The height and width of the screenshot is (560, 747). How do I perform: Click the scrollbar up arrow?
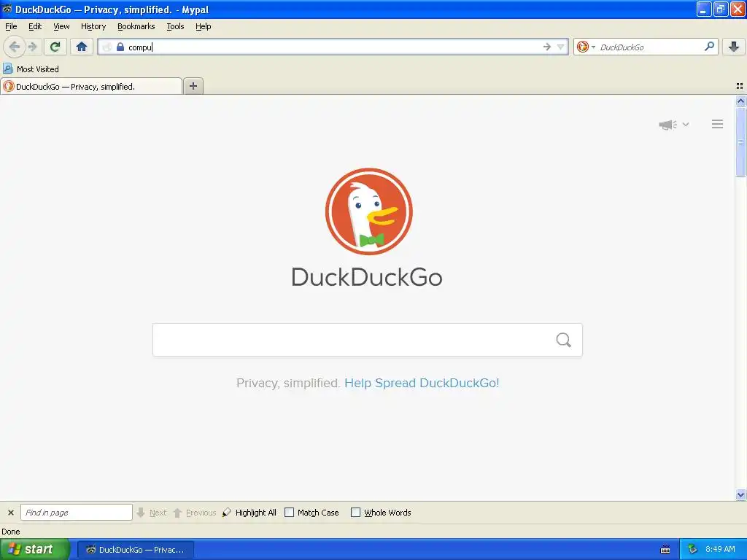click(x=740, y=101)
